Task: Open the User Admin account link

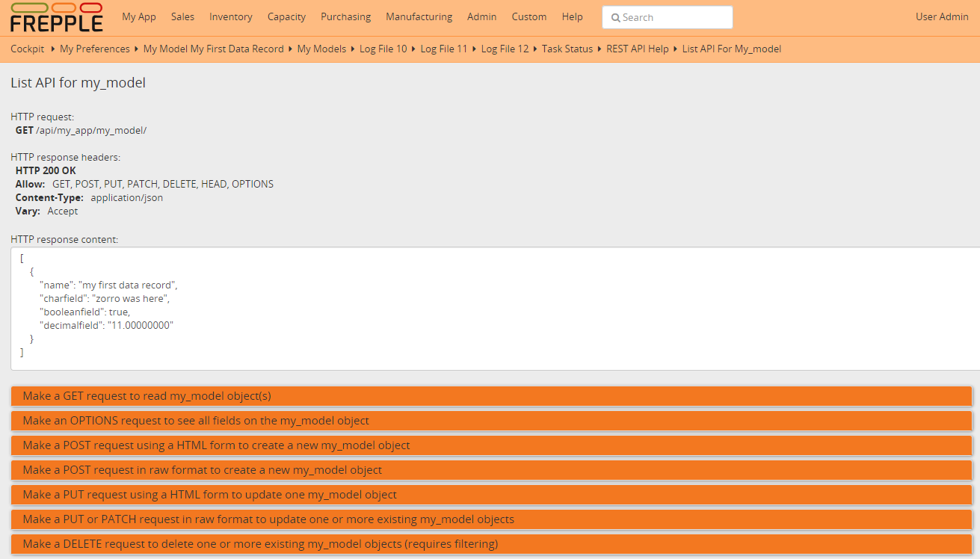Action: (x=942, y=16)
